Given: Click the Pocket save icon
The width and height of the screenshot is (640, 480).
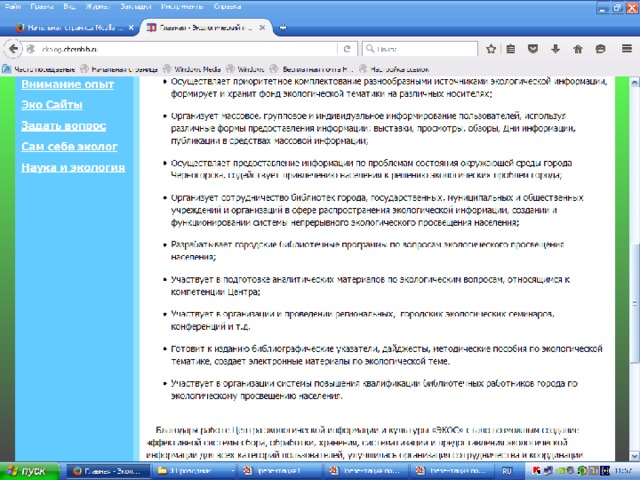Looking at the screenshot, I should tap(533, 49).
